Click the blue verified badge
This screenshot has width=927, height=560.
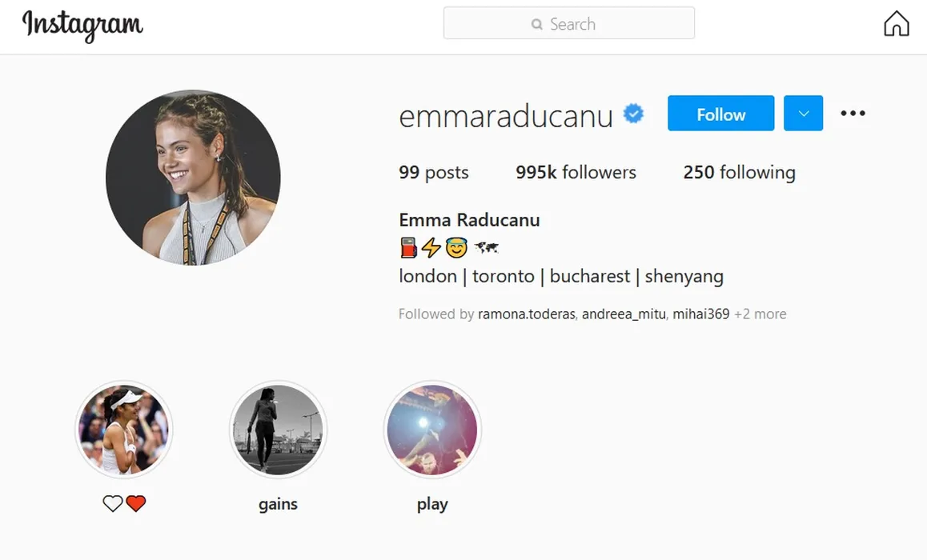click(x=633, y=114)
